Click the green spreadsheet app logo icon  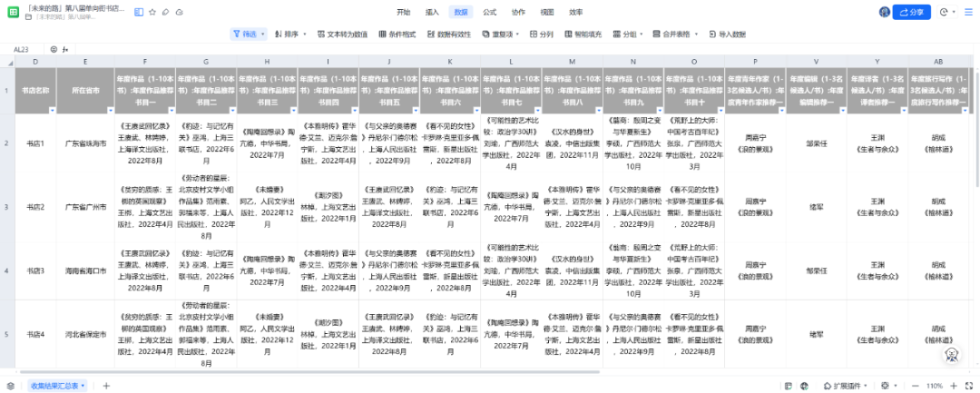coord(13,13)
